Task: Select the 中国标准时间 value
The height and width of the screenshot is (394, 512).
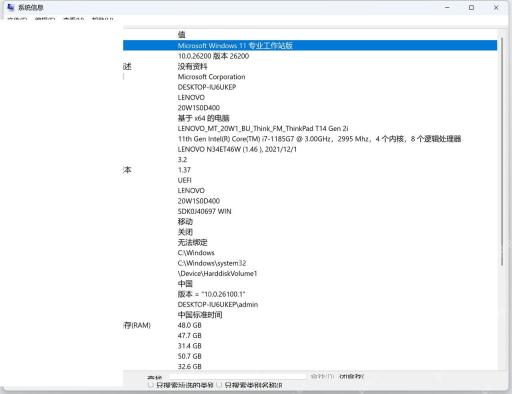Action: [200, 314]
